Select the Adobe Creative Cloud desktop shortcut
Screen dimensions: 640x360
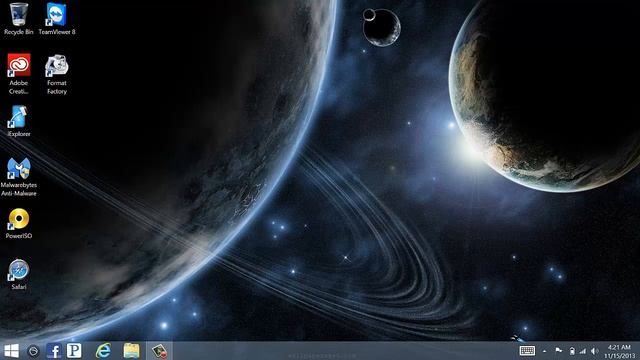[18, 74]
